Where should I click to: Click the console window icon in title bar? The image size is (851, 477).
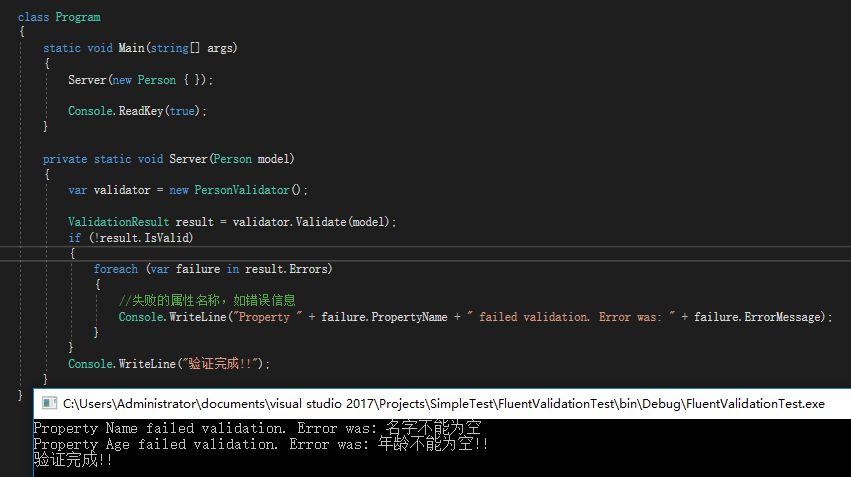click(49, 403)
